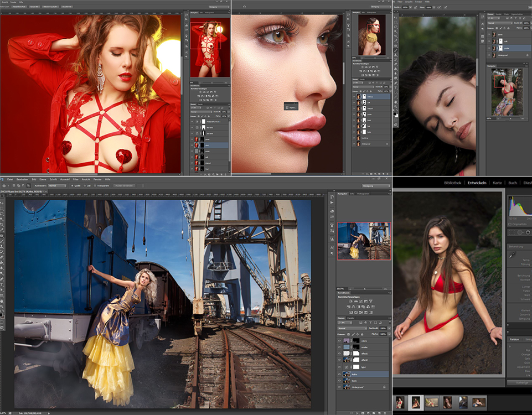
Task: Add a Color Balance adjustment layer
Action: [x=353, y=307]
